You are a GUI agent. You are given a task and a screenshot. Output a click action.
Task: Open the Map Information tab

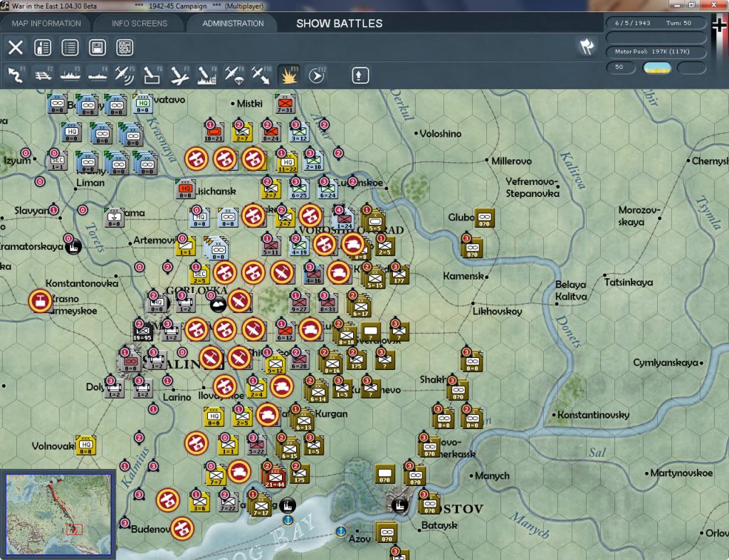46,23
